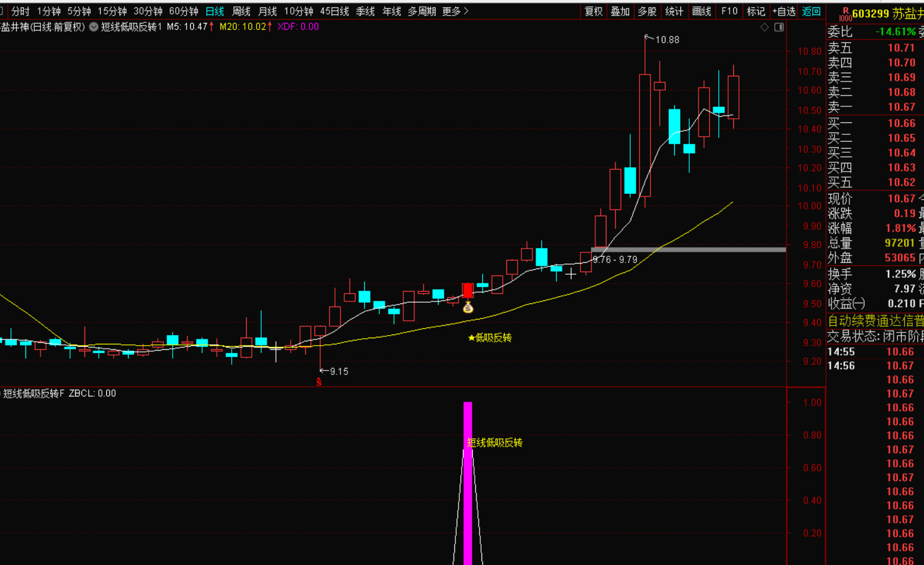Open the 画线 drawing tools
The width and height of the screenshot is (924, 565).
pyautogui.click(x=702, y=11)
